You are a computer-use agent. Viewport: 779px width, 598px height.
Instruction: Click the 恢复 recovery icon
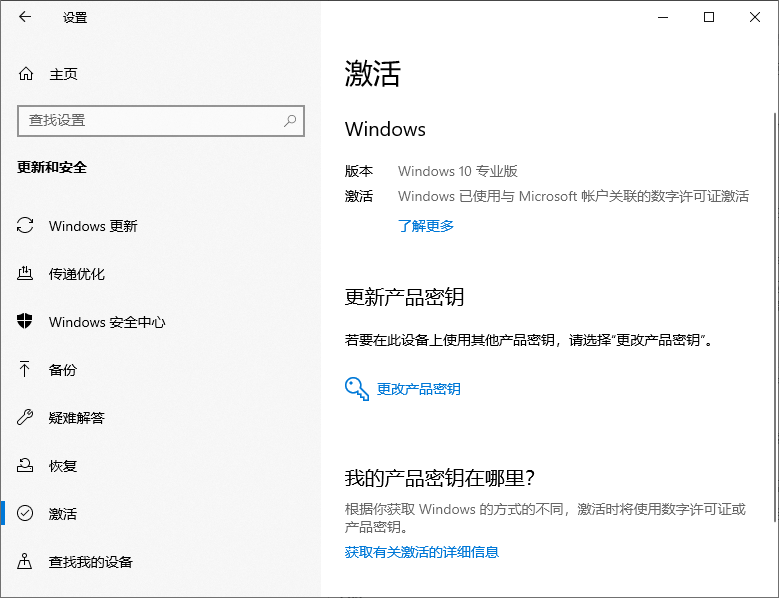click(x=26, y=466)
